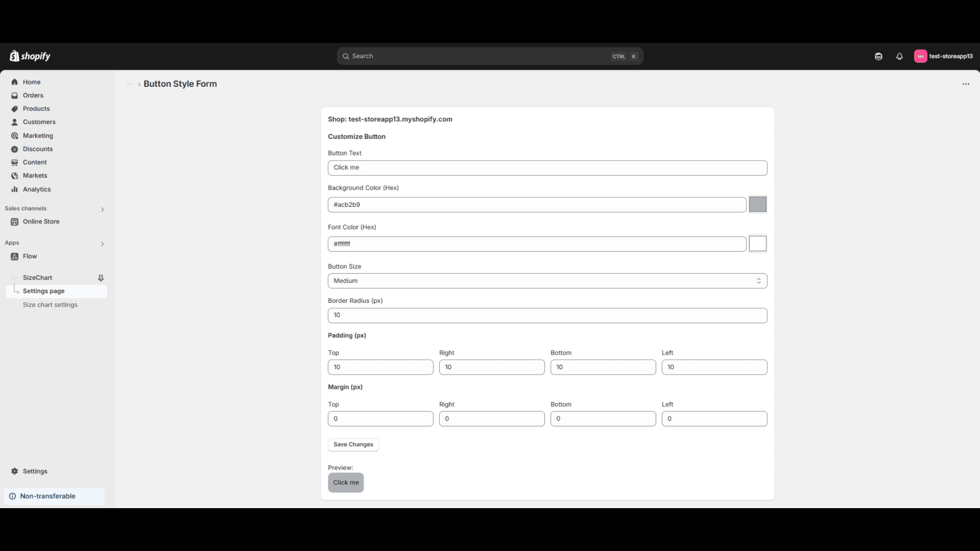Image resolution: width=980 pixels, height=551 pixels.
Task: Click the Click me preview button
Action: click(x=345, y=482)
